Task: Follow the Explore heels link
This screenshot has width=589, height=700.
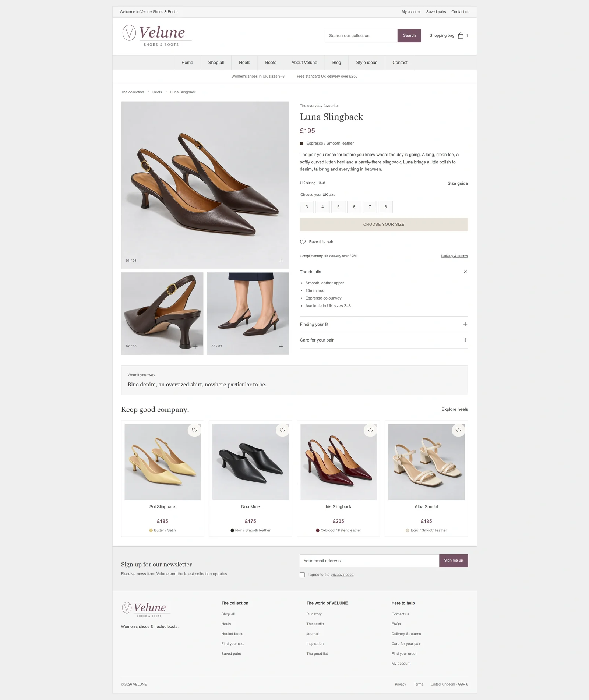Action: pyautogui.click(x=455, y=410)
